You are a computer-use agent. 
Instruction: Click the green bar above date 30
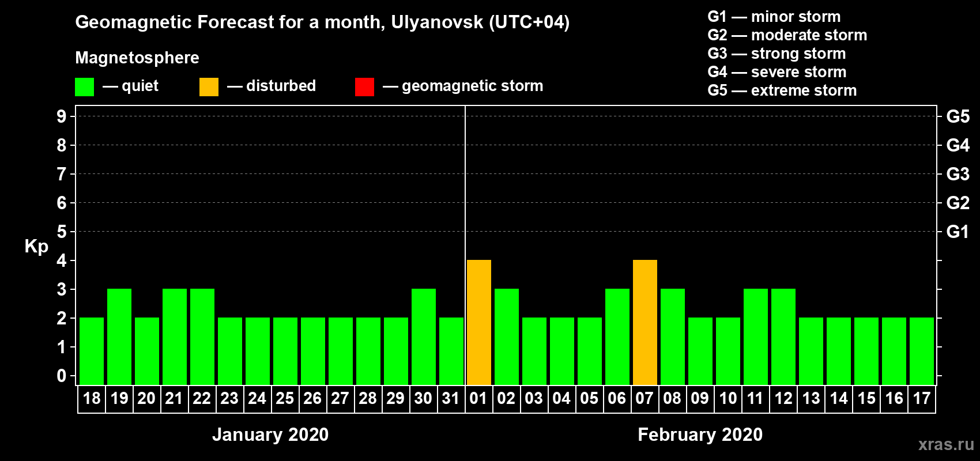tap(424, 337)
